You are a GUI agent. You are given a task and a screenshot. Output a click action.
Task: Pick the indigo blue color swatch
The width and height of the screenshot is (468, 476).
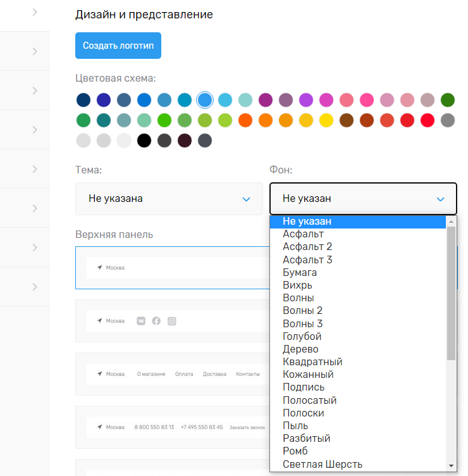pos(104,100)
